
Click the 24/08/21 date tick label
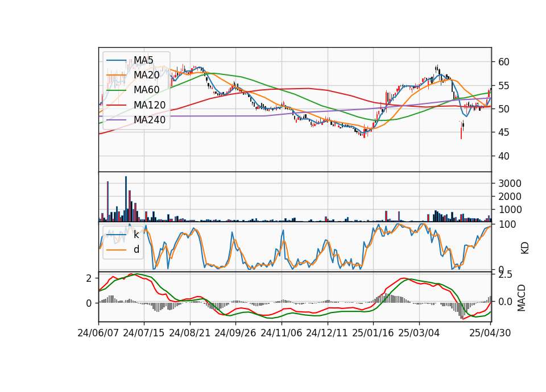coord(190,333)
